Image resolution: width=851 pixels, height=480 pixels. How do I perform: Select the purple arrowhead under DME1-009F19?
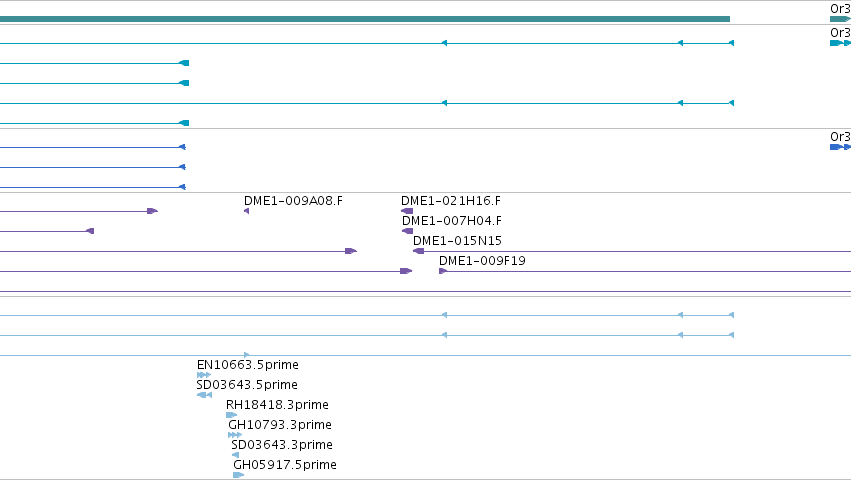[443, 271]
